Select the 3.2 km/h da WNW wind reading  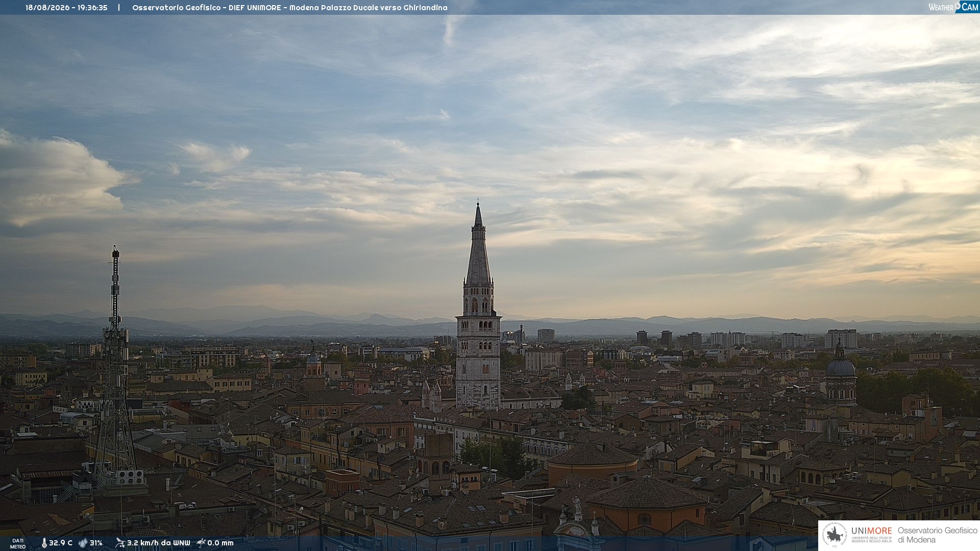coord(158,543)
